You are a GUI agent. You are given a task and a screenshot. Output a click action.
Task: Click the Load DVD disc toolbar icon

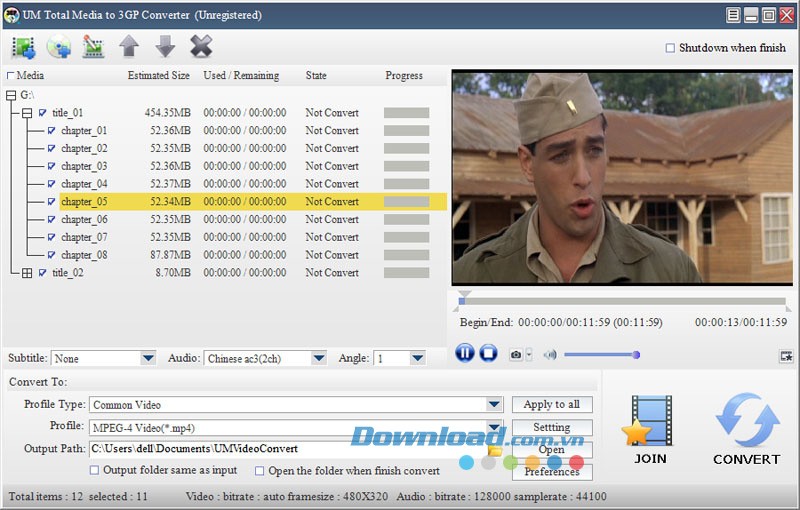click(59, 47)
